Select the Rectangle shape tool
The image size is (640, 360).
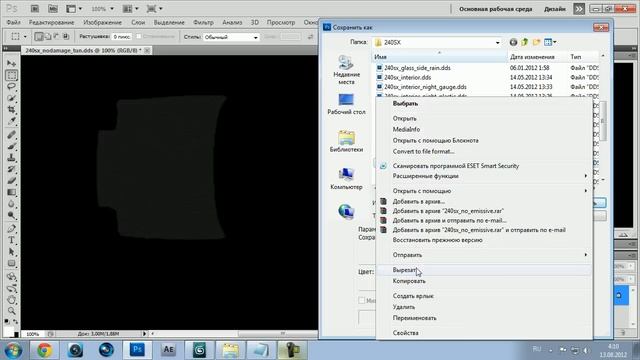click(11, 263)
